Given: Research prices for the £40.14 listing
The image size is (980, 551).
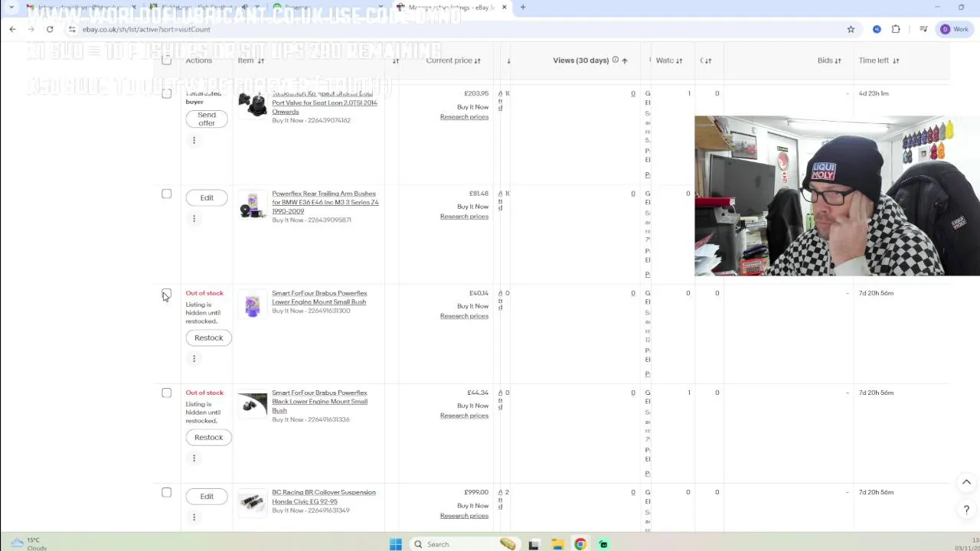Looking at the screenshot, I should click(464, 316).
